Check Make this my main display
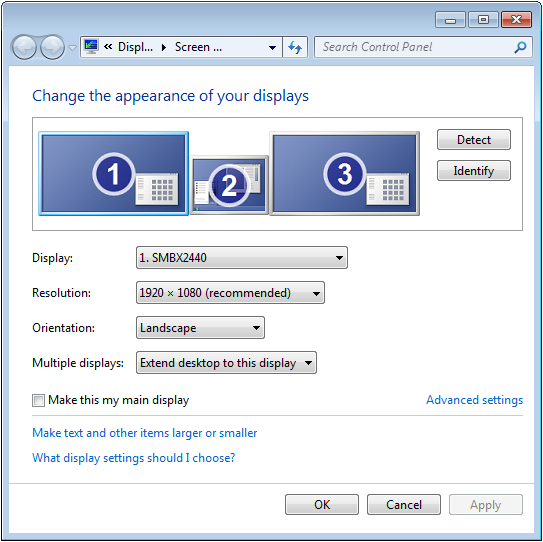Screen dimensions: 543x542 [x=38, y=400]
